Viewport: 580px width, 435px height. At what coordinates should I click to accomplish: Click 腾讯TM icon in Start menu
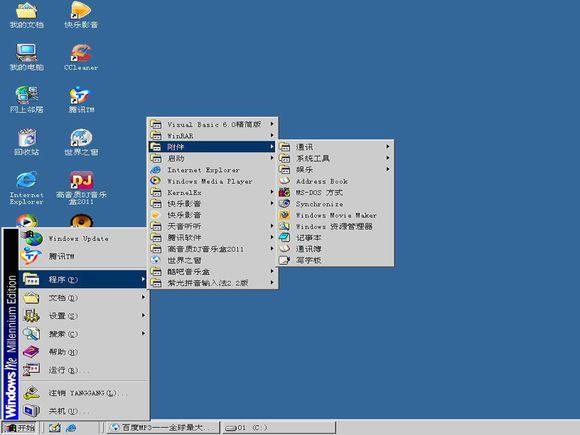coord(31,256)
